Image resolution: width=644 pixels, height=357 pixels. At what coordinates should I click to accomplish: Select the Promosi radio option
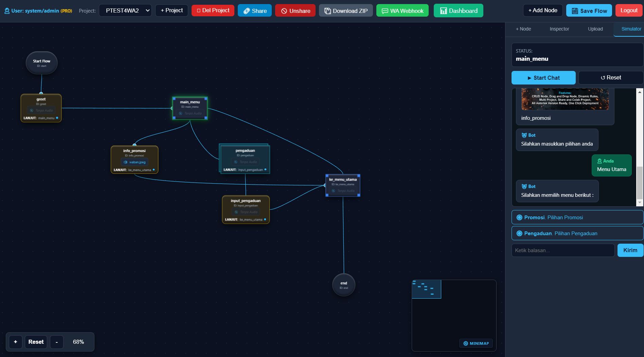tap(519, 218)
